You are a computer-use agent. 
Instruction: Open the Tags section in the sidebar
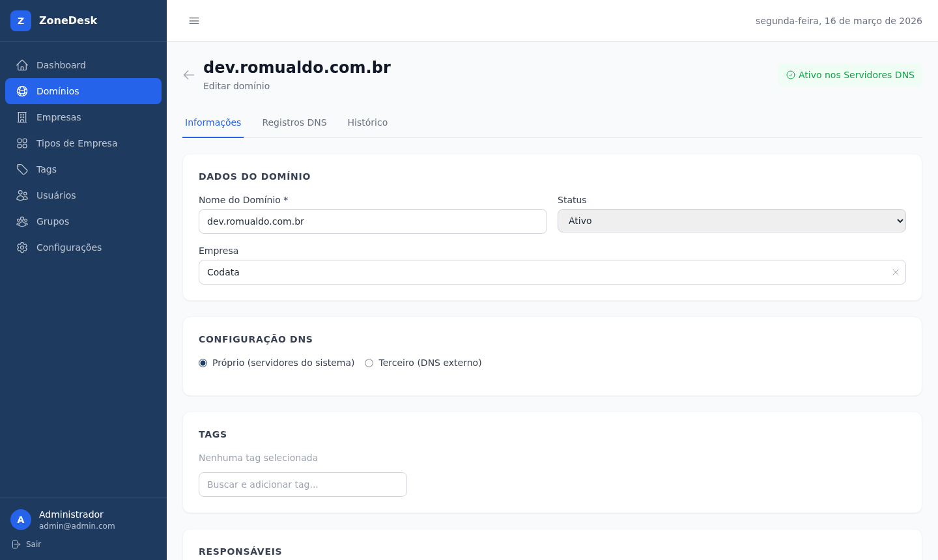[x=46, y=169]
